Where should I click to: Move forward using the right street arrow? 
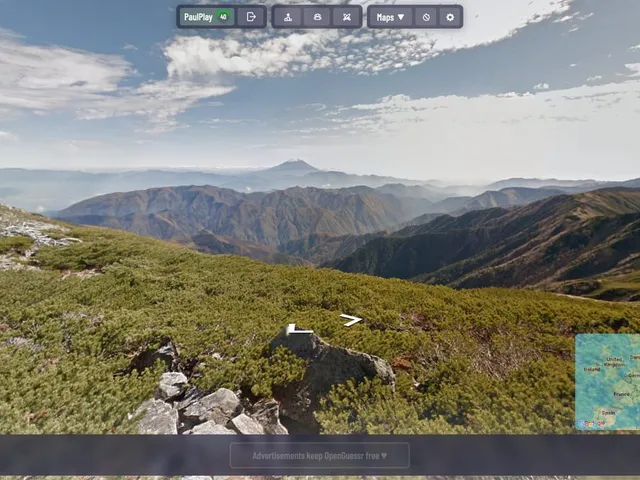pyautogui.click(x=351, y=320)
